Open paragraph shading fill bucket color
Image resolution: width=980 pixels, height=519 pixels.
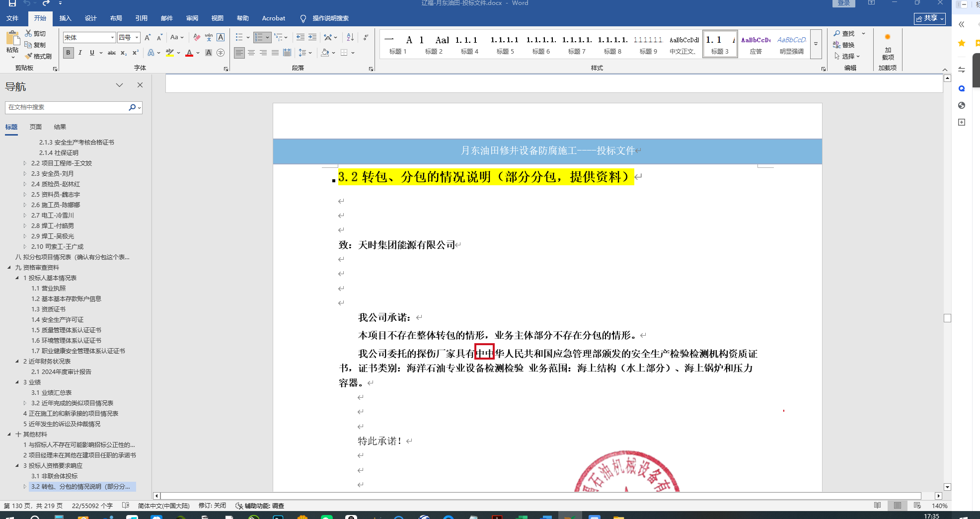(x=325, y=53)
